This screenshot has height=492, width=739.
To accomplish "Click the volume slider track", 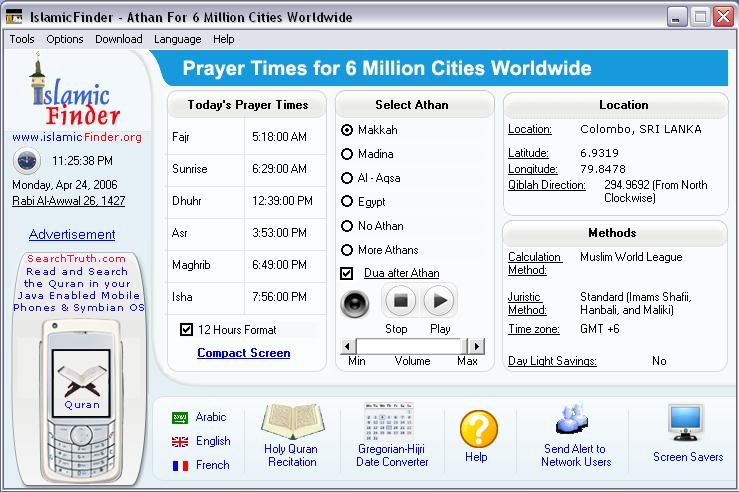I will (412, 346).
